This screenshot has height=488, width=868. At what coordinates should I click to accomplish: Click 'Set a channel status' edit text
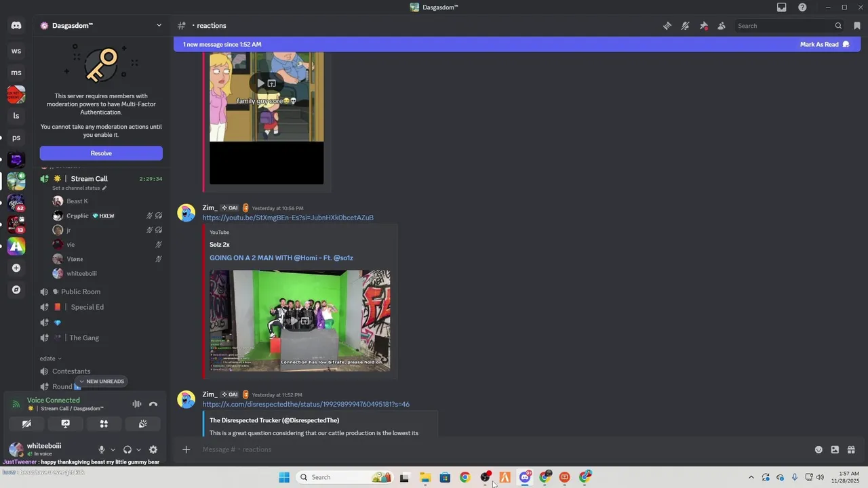[79, 188]
